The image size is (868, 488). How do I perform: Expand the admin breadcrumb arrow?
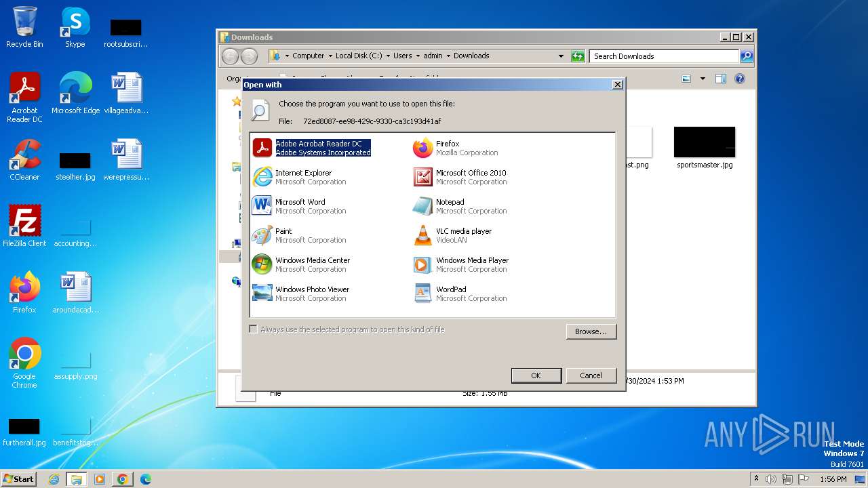[448, 56]
